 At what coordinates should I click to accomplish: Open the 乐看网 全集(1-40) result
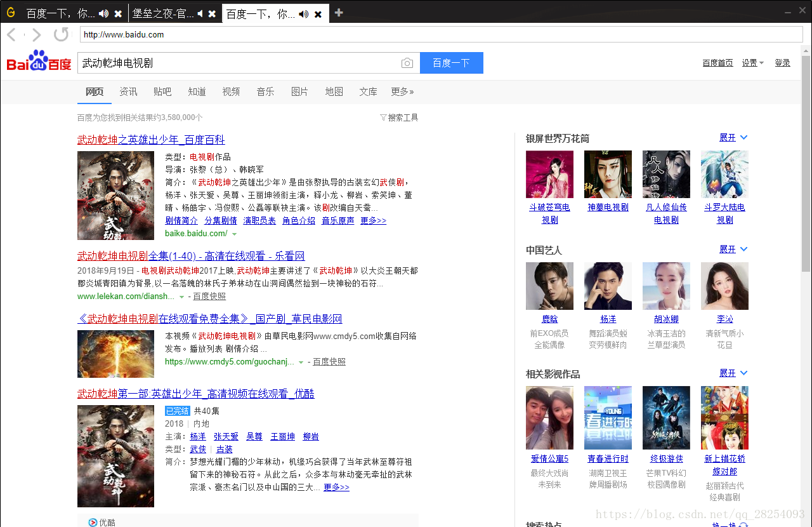pos(191,256)
